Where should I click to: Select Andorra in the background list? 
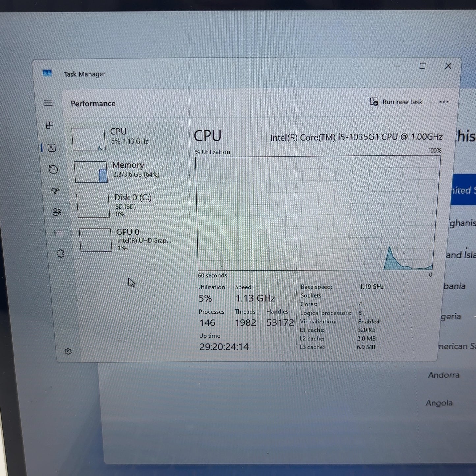click(443, 375)
